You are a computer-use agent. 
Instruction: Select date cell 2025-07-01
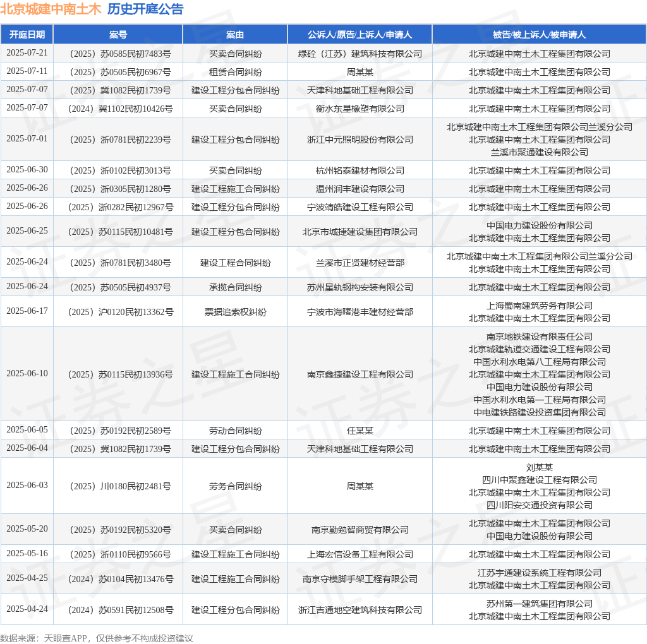click(x=27, y=138)
